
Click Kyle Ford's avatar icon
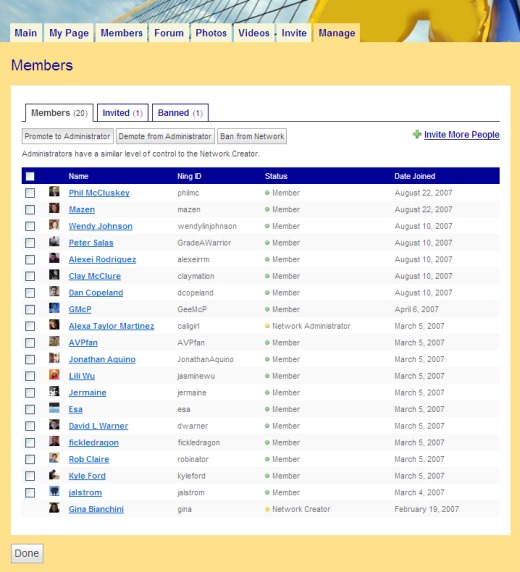[x=54, y=475]
